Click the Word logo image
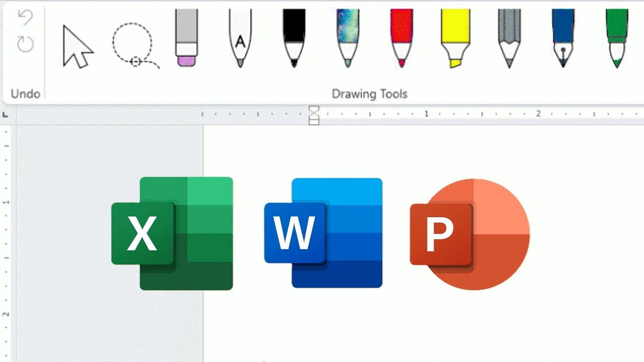The width and height of the screenshot is (644, 362). click(323, 233)
